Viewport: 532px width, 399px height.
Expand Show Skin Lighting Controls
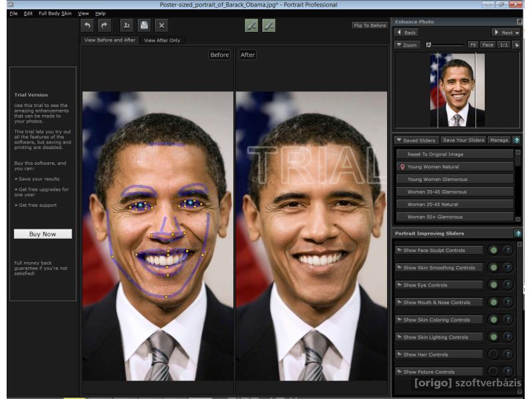tap(439, 337)
